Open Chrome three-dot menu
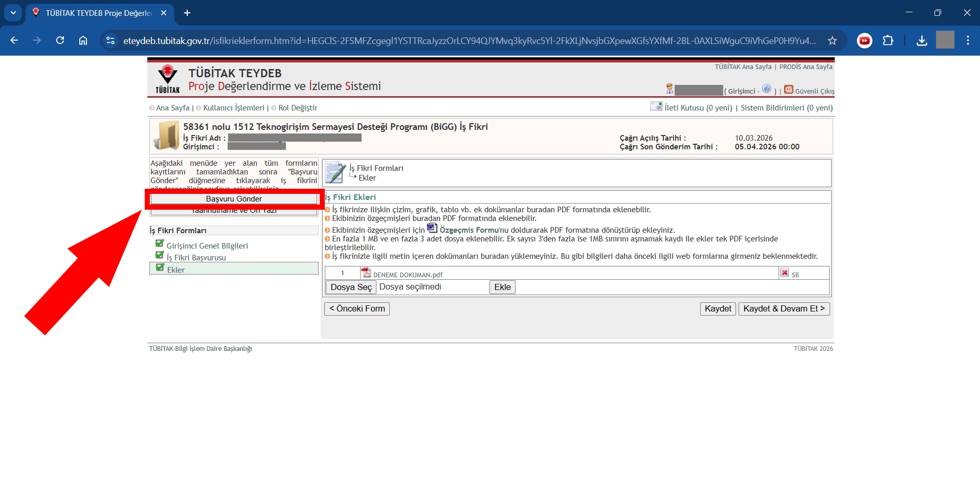Image resolution: width=980 pixels, height=490 pixels. (x=968, y=41)
